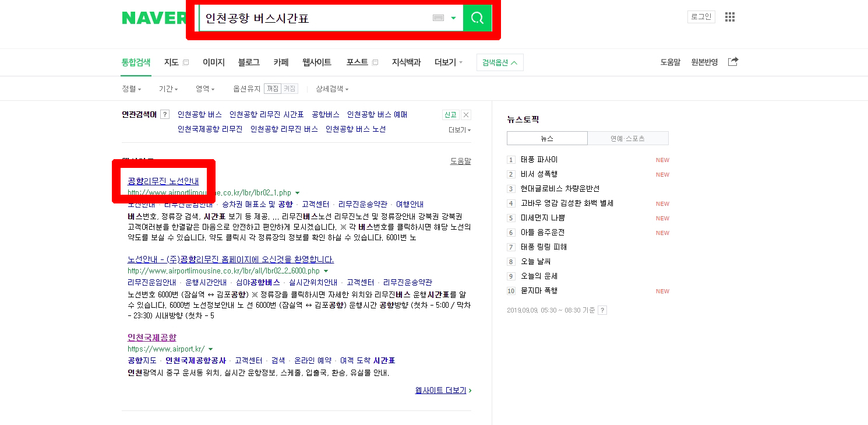Image resolution: width=868 pixels, height=425 pixels.
Task: Open the 노선안내 - (주)공항리무진 result
Action: (231, 259)
